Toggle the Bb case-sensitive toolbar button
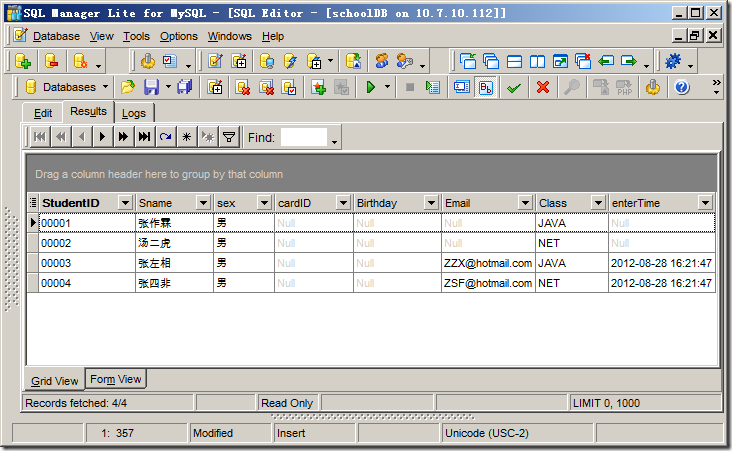 [486, 87]
